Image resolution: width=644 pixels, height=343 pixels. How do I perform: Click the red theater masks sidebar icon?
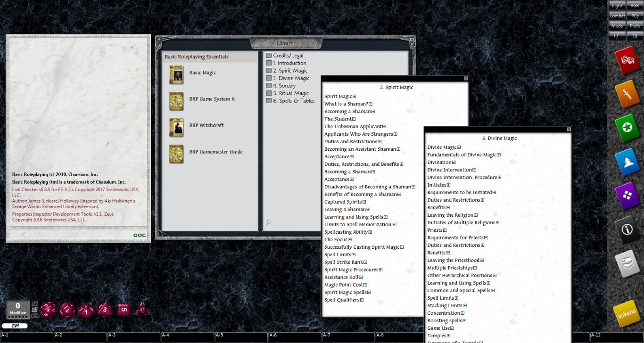point(627,60)
